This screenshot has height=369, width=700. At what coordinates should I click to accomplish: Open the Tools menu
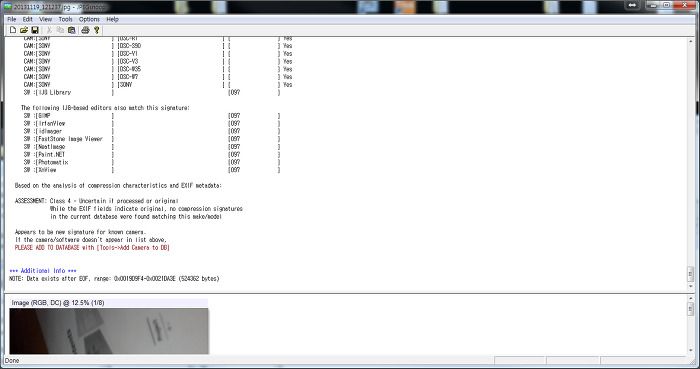65,19
